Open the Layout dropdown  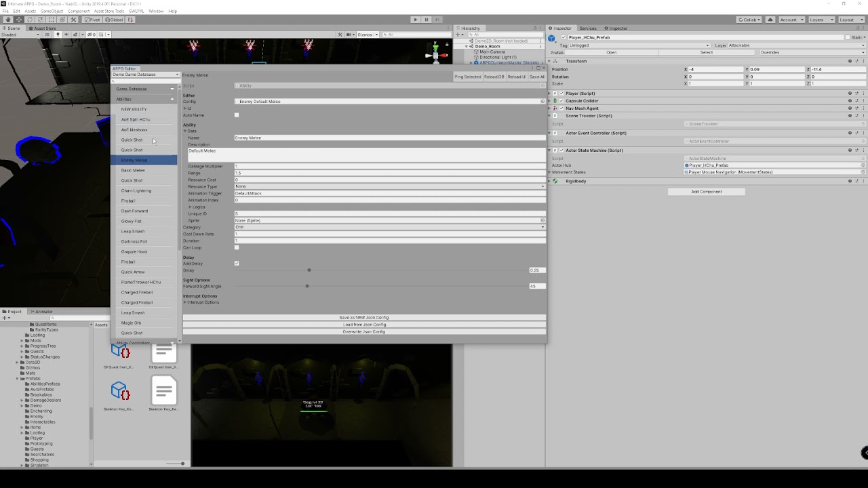pos(851,20)
